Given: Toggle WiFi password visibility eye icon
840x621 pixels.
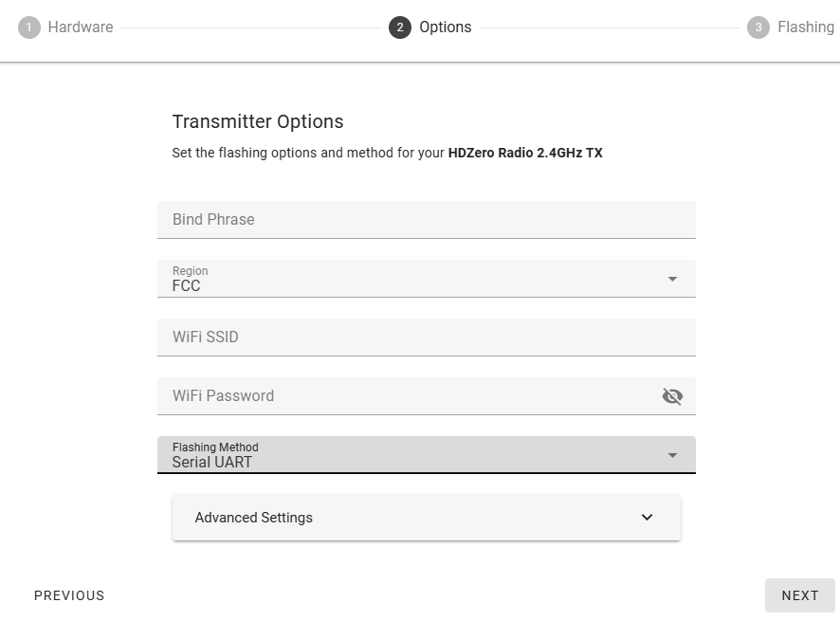Looking at the screenshot, I should [672, 396].
